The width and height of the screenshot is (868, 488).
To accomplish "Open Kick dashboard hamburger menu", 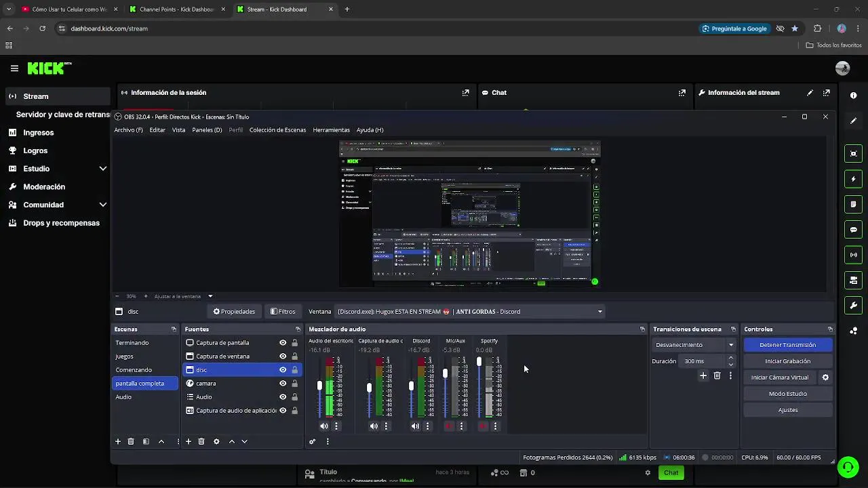I will [x=14, y=68].
